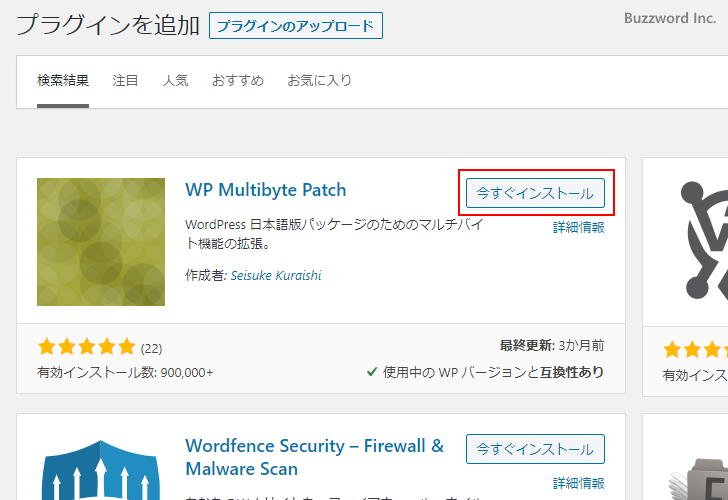
Task: Install WP Multibyte Patch with 今すぐインストール
Action: tap(535, 193)
